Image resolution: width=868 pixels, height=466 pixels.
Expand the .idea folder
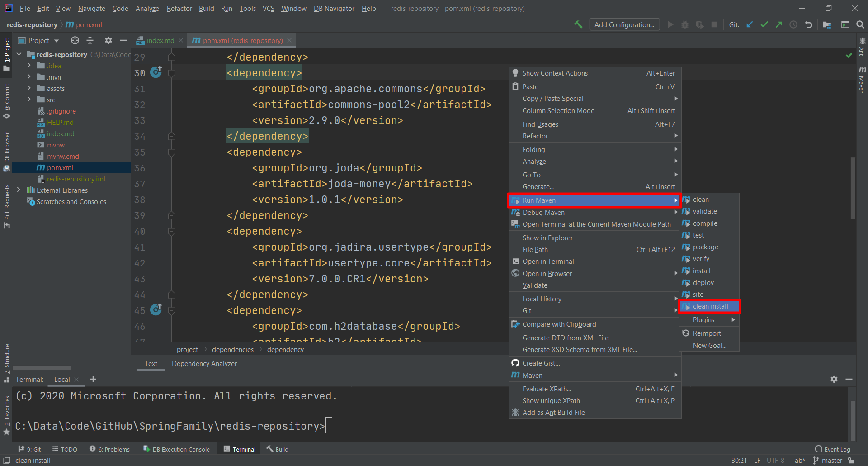point(29,66)
